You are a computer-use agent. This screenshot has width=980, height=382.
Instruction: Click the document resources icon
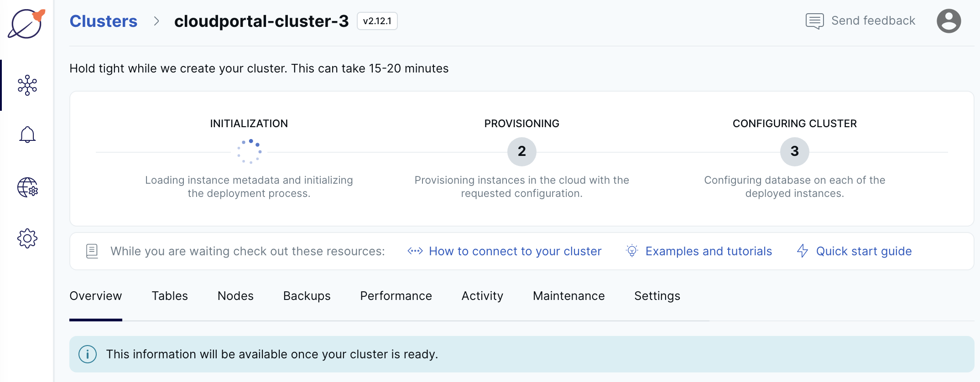[92, 251]
